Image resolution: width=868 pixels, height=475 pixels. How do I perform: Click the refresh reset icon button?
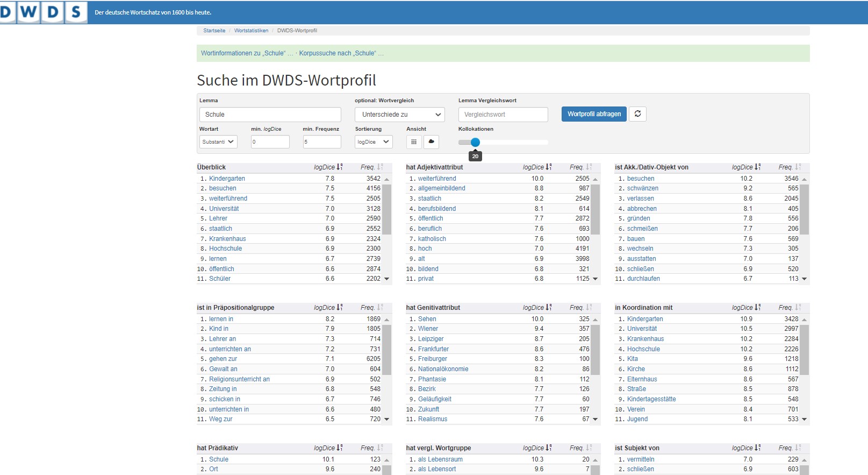(637, 114)
